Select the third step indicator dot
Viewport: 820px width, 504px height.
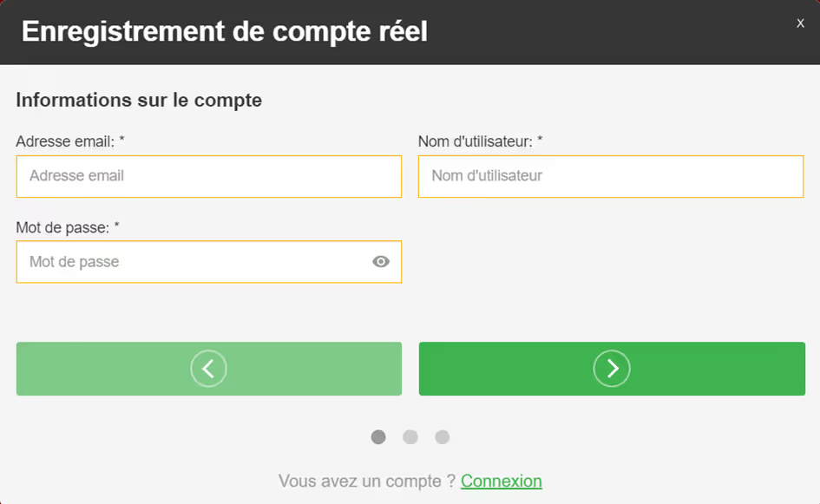tap(443, 437)
